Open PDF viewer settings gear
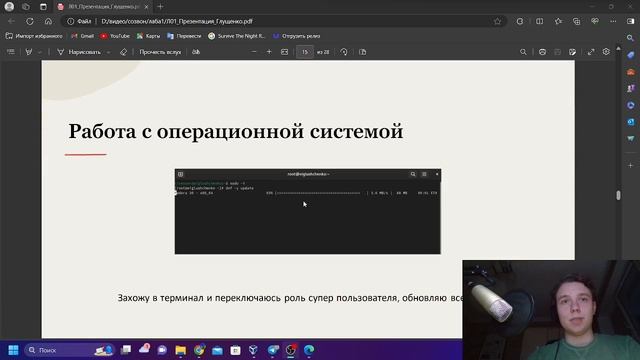The image size is (640, 360). click(x=606, y=52)
